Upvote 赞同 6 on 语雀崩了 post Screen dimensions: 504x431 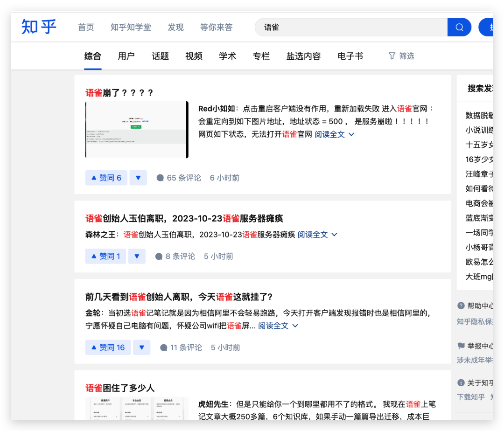pos(106,178)
